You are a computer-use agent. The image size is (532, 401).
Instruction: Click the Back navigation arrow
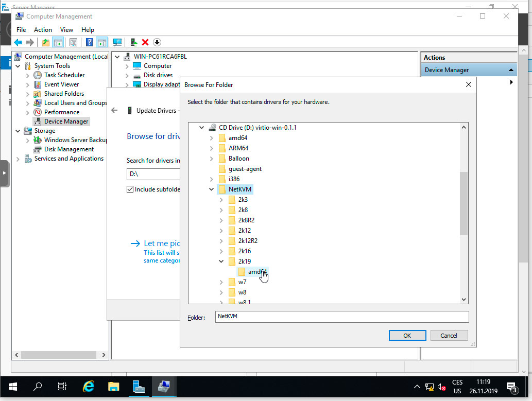(x=18, y=42)
